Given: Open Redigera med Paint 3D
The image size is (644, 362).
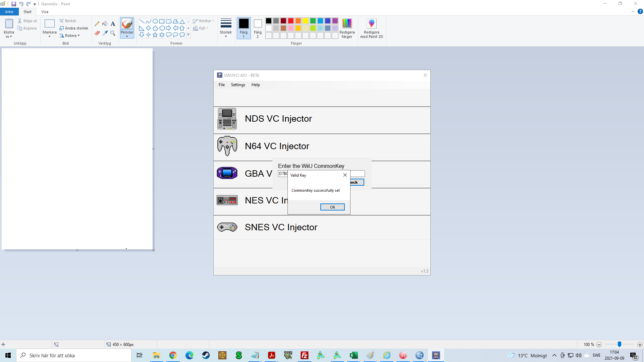Looking at the screenshot, I should point(372,28).
